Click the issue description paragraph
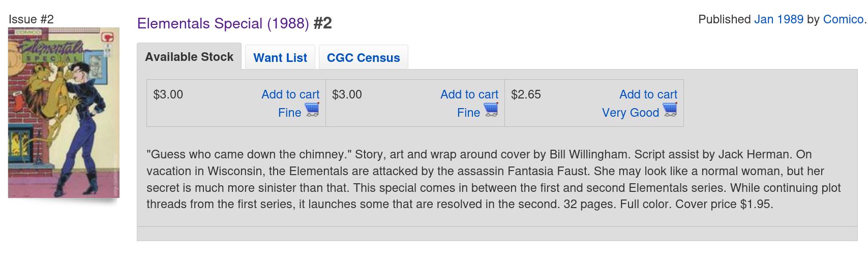Image resolution: width=868 pixels, height=267 pixels. (493, 179)
